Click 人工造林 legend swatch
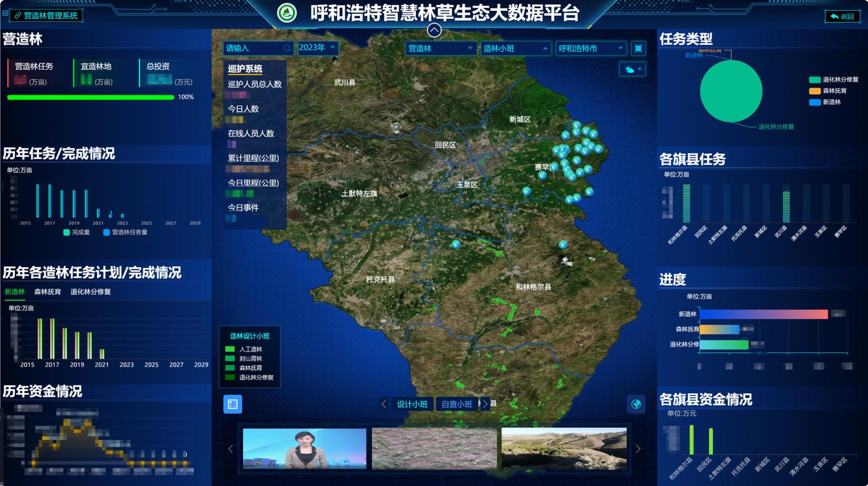The width and height of the screenshot is (868, 486). pos(230,349)
